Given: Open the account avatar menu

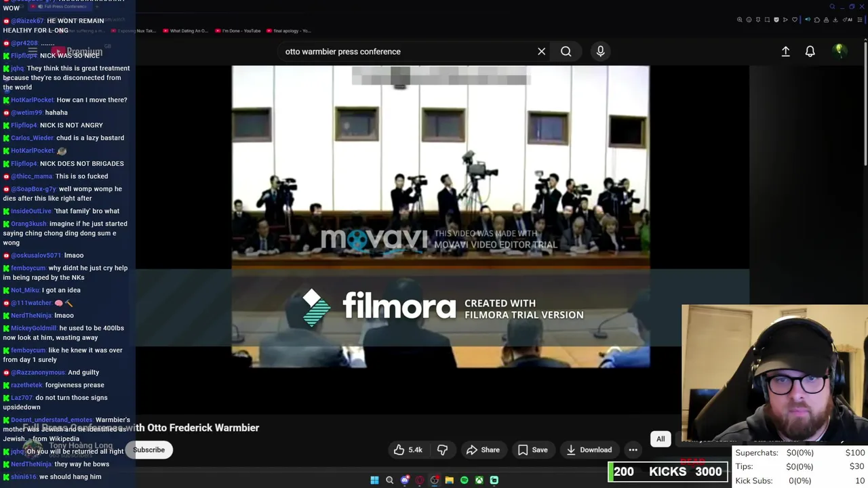Looking at the screenshot, I should pyautogui.click(x=840, y=51).
